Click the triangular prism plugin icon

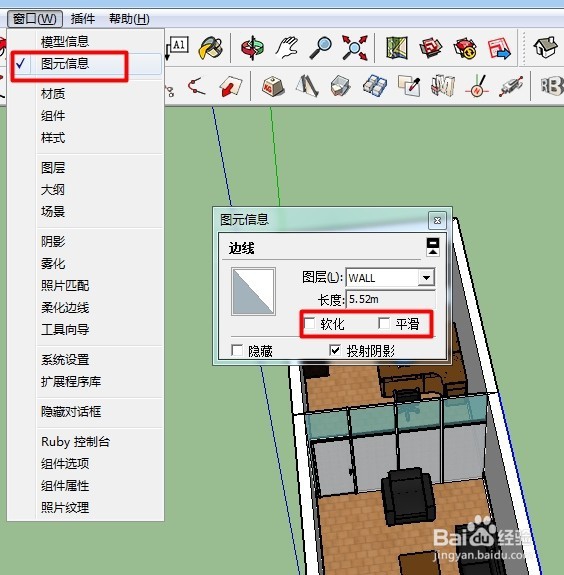(307, 87)
